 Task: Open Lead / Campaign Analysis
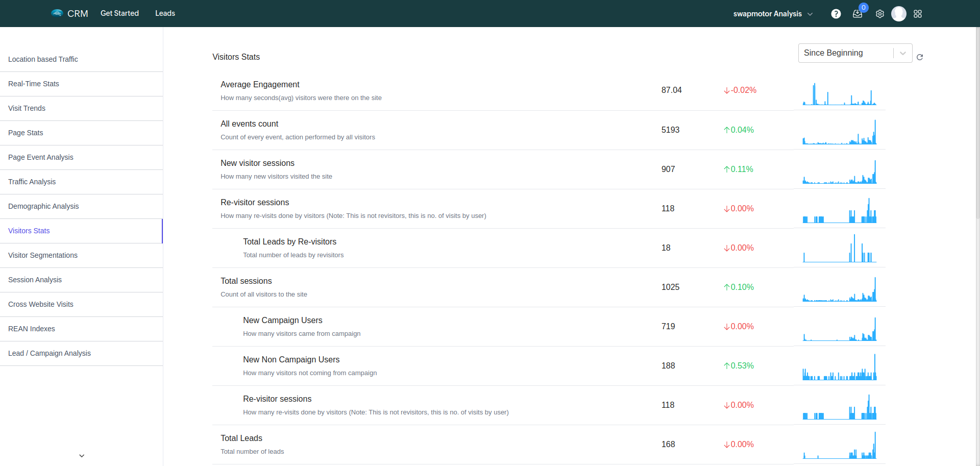coord(82,353)
